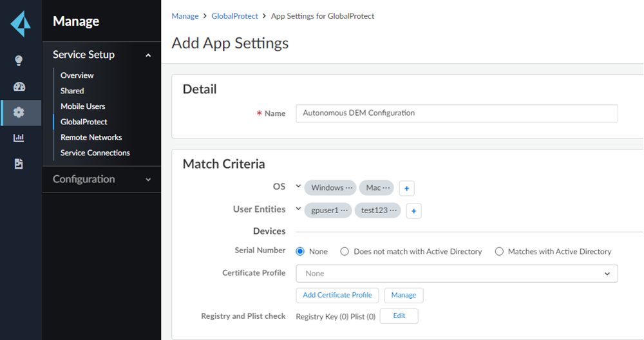Open the bar chart reports icon

pyautogui.click(x=19, y=138)
